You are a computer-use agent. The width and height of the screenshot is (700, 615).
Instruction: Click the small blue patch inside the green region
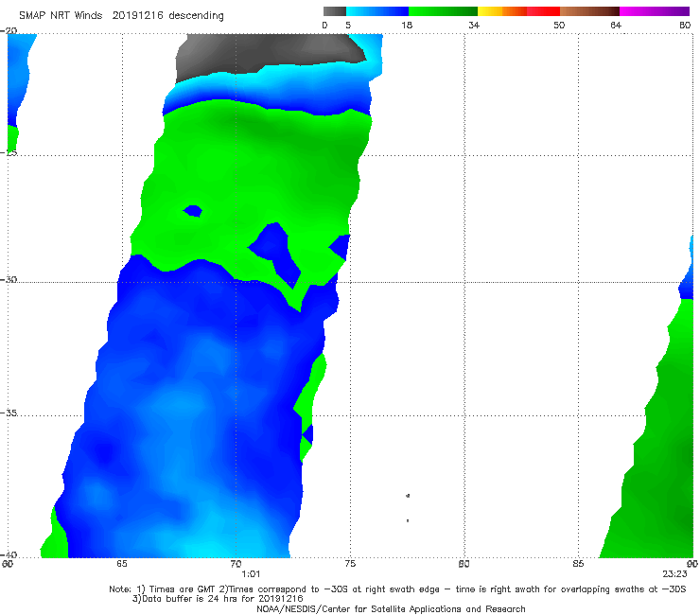[x=193, y=210]
